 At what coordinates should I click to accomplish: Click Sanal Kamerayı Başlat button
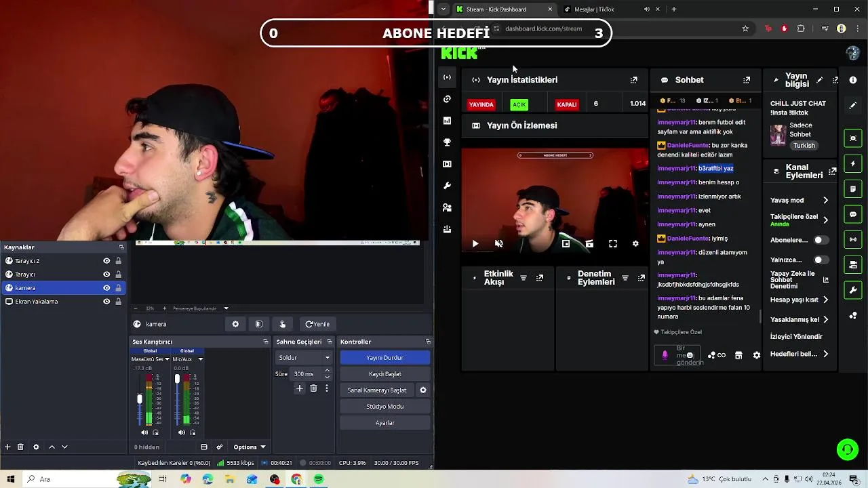377,390
